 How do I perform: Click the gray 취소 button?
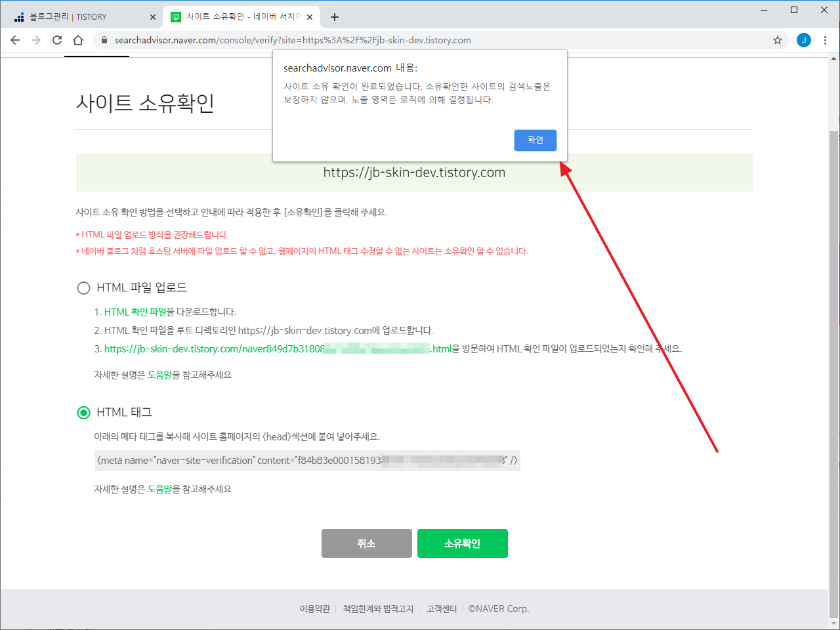click(366, 543)
